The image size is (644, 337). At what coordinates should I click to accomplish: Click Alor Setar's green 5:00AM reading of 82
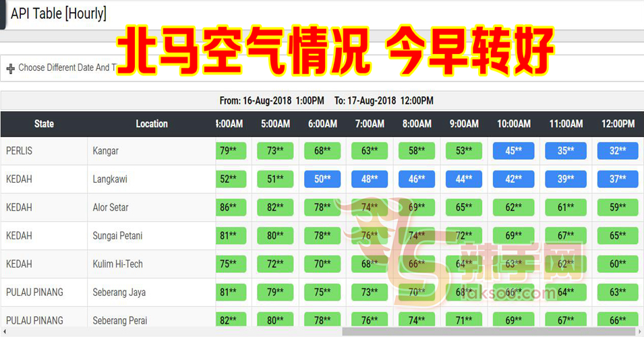[275, 208]
